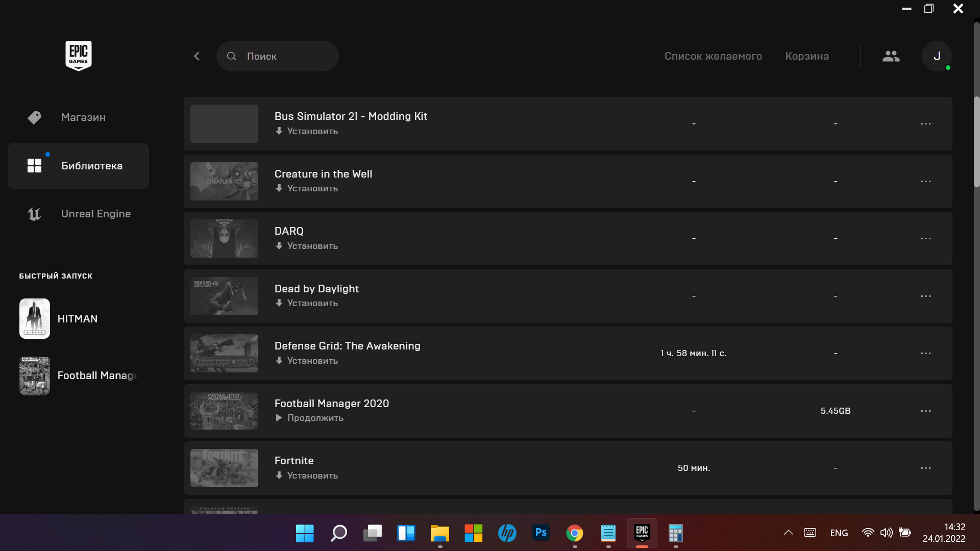Click download arrow for Creature in the Well
The width and height of the screenshot is (980, 551).
279,188
